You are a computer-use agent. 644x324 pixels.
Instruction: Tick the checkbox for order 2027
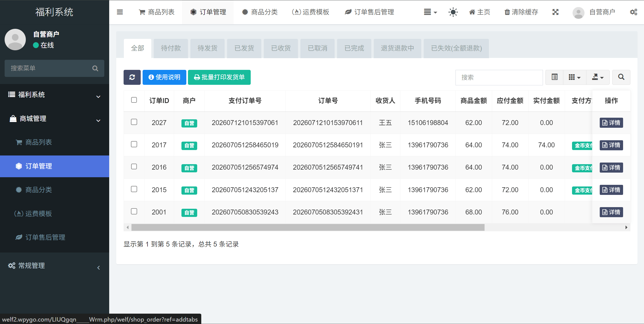click(x=134, y=122)
